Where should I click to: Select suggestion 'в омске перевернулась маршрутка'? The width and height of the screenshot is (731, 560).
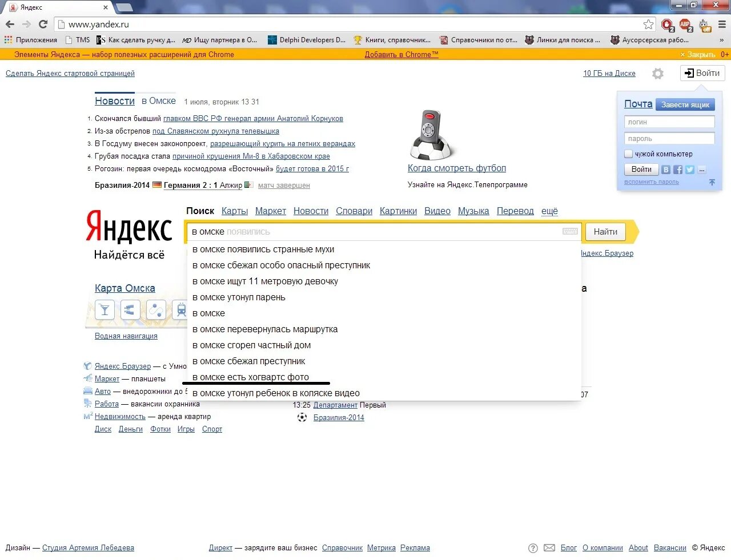pyautogui.click(x=384, y=329)
